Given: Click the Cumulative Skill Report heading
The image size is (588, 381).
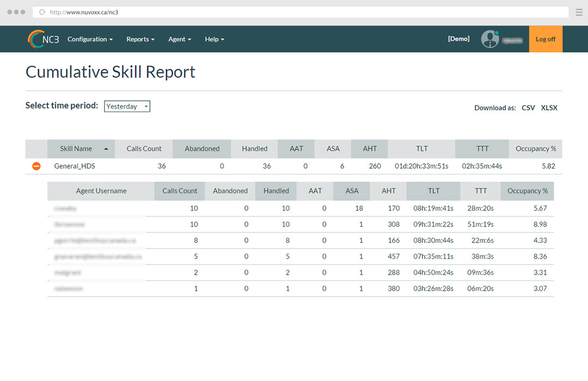Looking at the screenshot, I should 110,72.
